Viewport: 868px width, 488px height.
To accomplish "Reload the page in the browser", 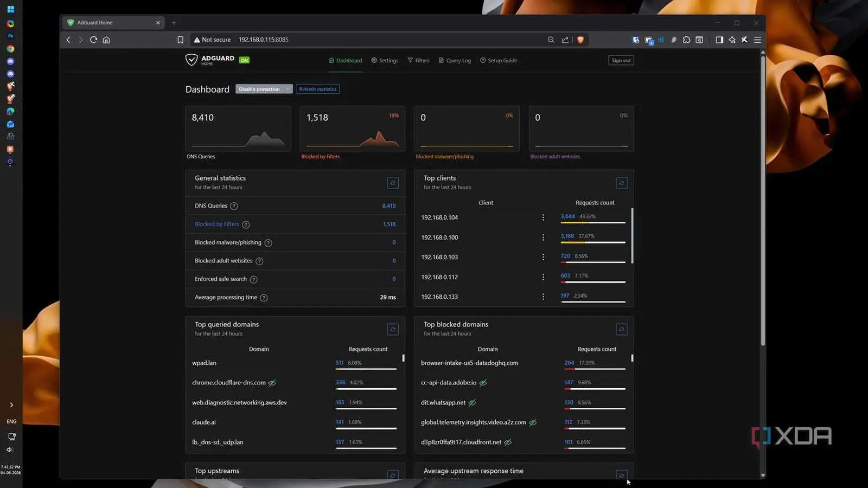I will [93, 40].
